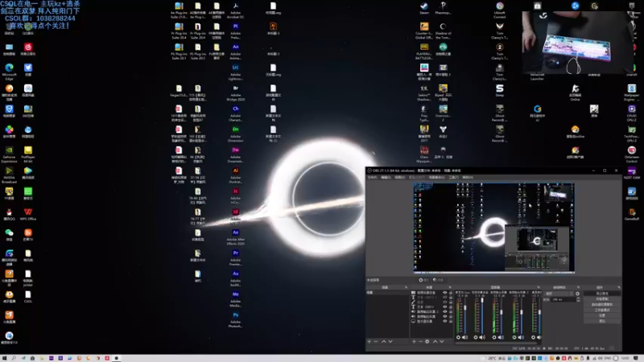The image size is (644, 362).
Task: Open Adobe Character Animator icon
Action: (235, 113)
